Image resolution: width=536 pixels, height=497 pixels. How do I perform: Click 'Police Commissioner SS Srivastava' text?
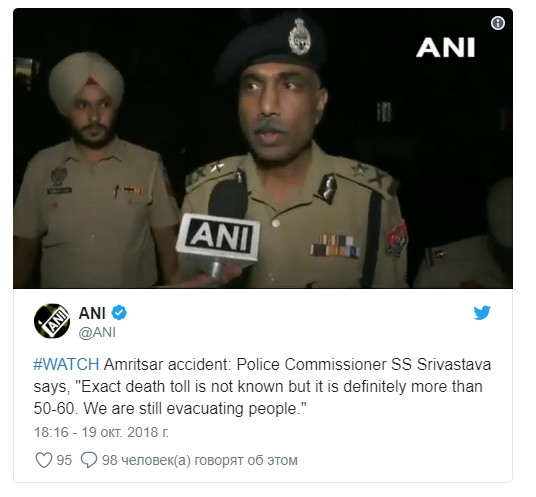tap(364, 364)
